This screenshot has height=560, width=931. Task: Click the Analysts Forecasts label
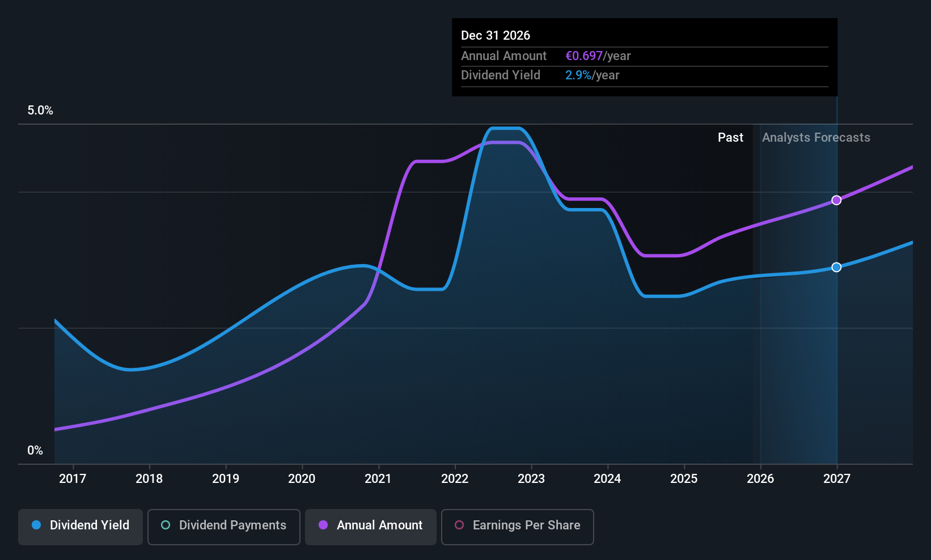click(816, 138)
